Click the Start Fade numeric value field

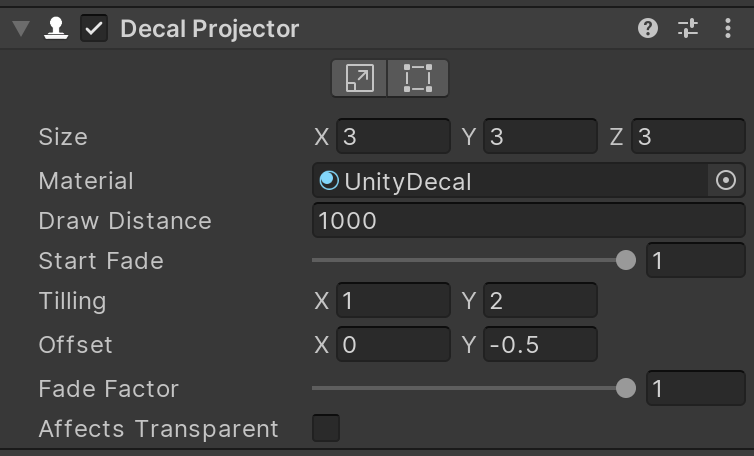point(695,261)
